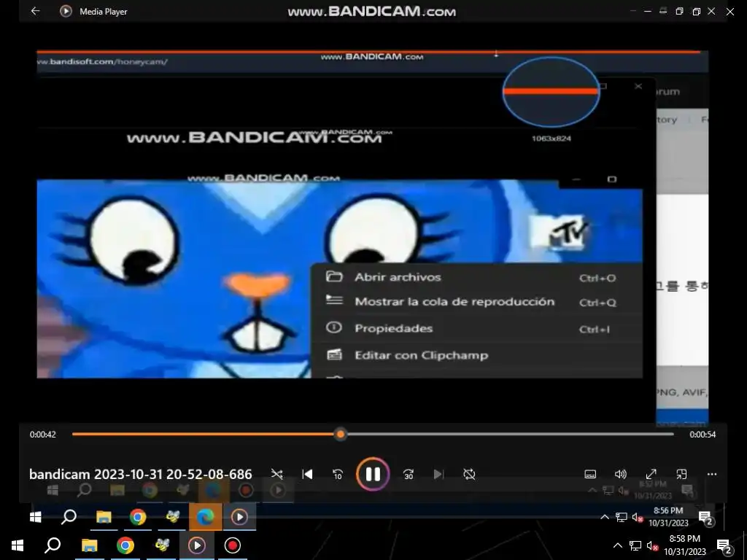Click the Media Player app icon in title bar
Screen dimensions: 747x560
click(x=66, y=11)
